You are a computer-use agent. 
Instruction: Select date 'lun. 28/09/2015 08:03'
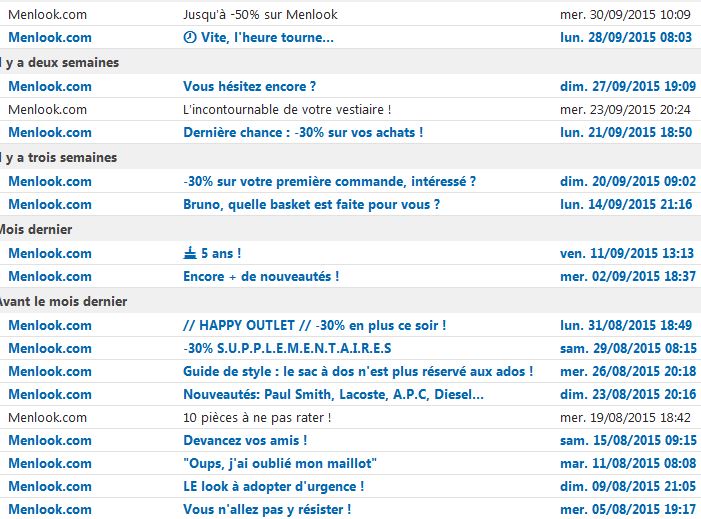(626, 38)
